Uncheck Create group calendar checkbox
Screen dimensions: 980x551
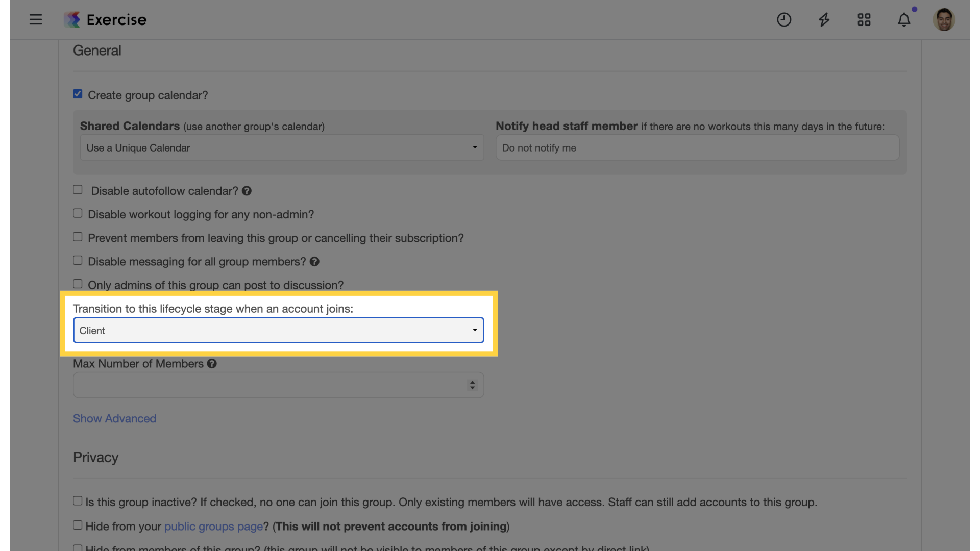point(78,94)
